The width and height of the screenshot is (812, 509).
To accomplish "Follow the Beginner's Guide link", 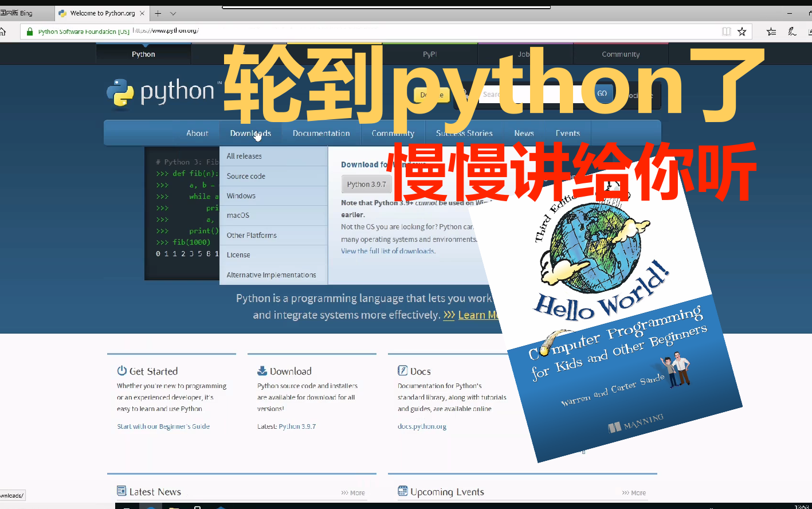I will 163,426.
